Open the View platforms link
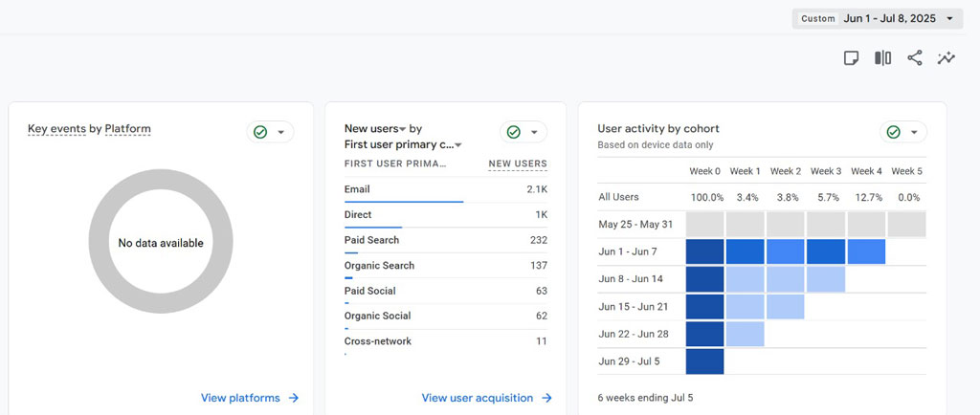The height and width of the screenshot is (415, 980). [240, 398]
